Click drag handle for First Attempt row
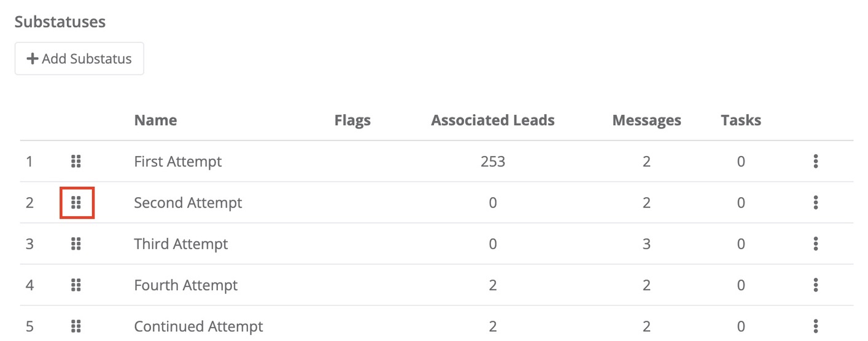 click(76, 162)
